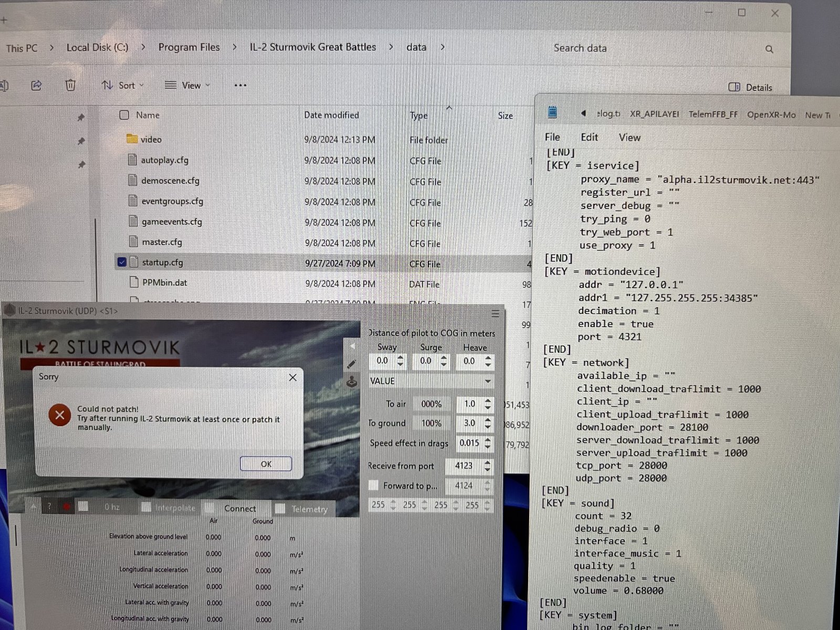Toggle the Interpolate checkbox
840x630 pixels.
[x=146, y=507]
